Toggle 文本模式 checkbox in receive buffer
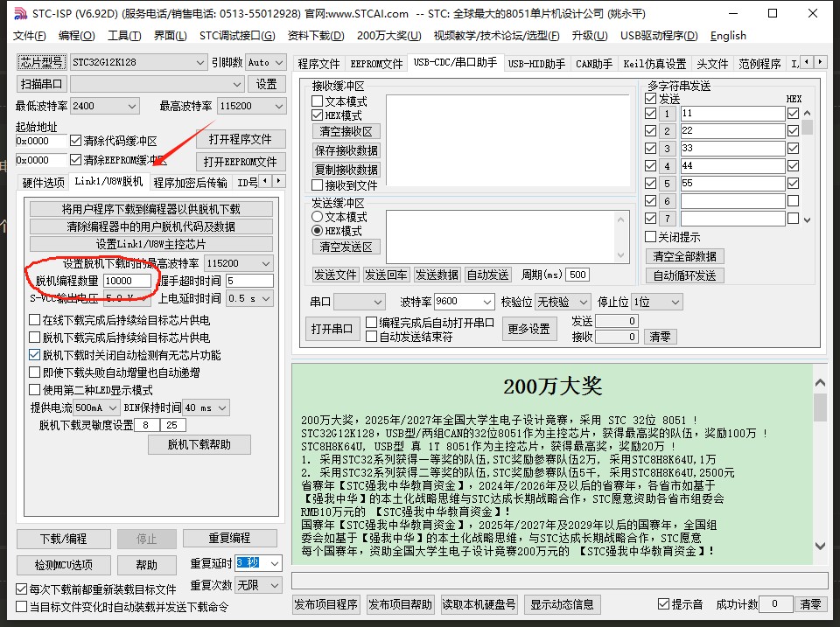The width and height of the screenshot is (840, 627). (x=317, y=101)
